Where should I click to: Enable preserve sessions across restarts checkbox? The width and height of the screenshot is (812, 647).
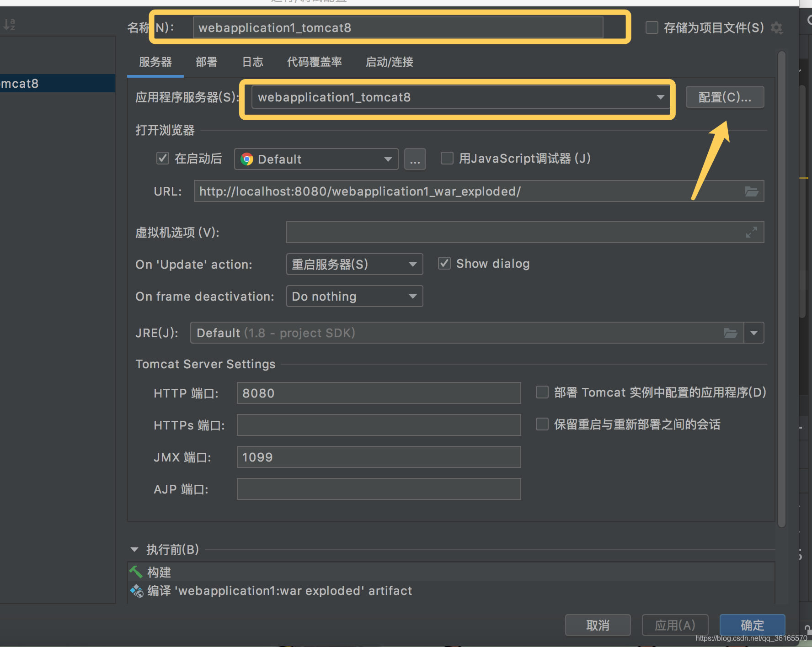542,424
